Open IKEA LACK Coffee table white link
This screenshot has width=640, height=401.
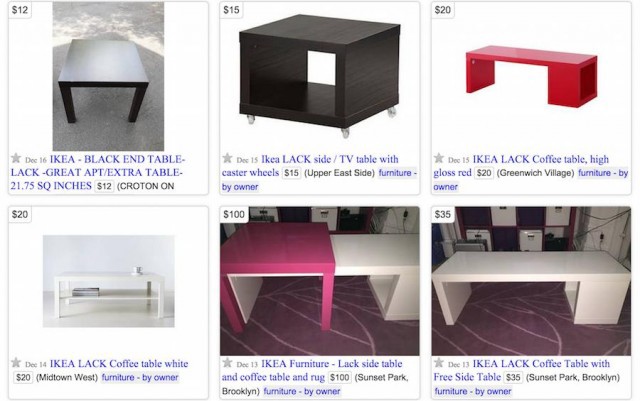(119, 363)
